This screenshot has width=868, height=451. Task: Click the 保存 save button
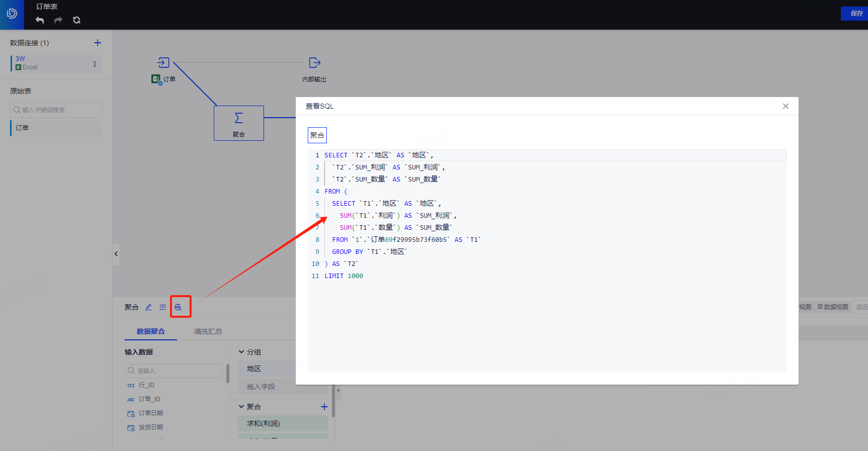[854, 14]
